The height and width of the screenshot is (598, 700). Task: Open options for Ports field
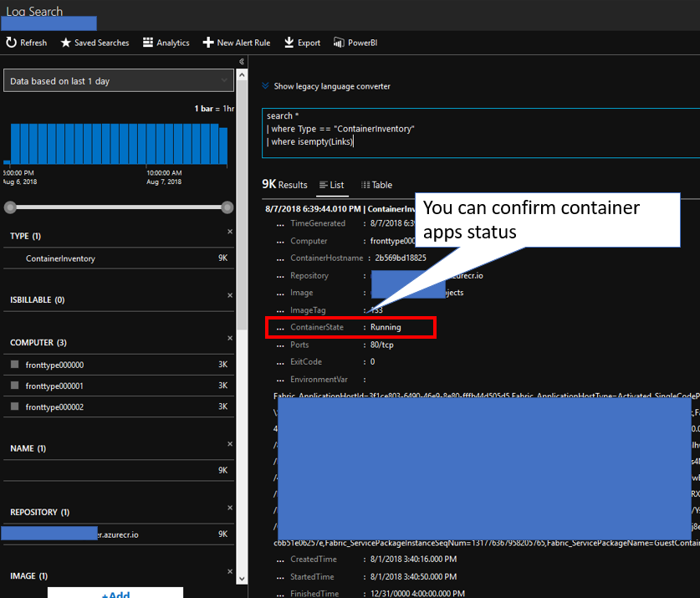click(x=280, y=345)
